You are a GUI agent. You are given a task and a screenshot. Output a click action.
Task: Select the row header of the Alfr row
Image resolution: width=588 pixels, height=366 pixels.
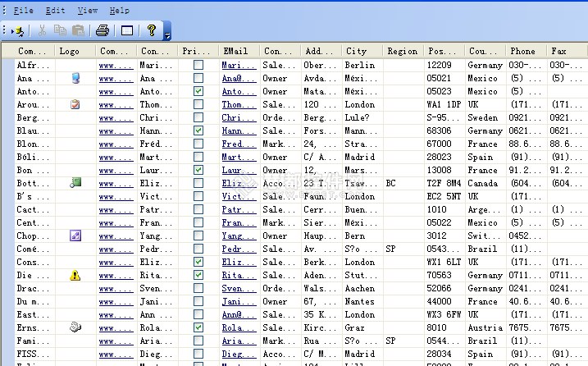7,65
